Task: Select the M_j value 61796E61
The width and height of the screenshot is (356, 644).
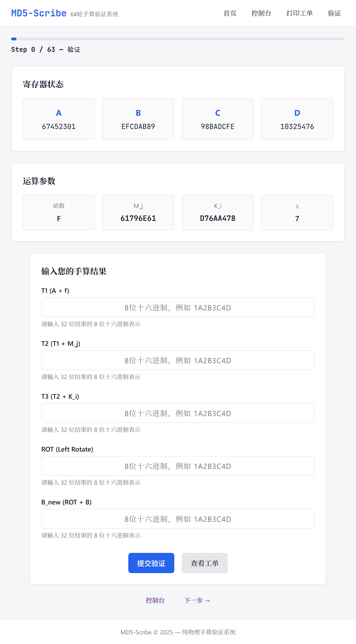Action: tap(138, 218)
